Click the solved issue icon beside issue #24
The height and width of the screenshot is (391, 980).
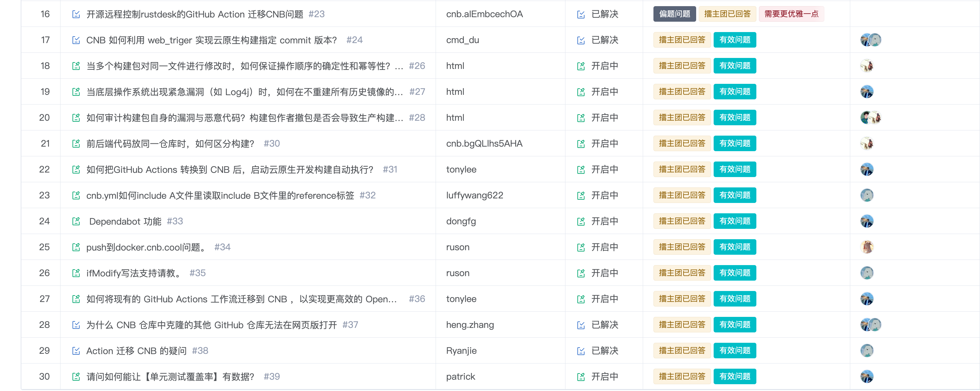coord(581,39)
